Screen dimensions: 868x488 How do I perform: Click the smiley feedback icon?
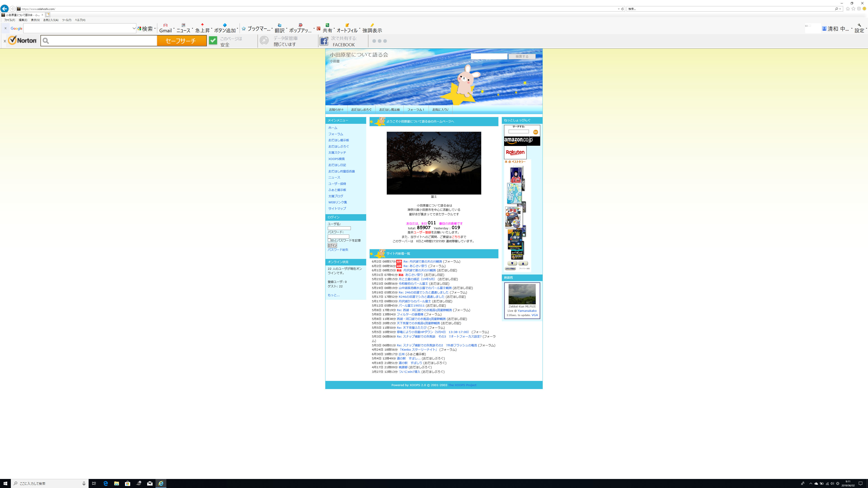(x=864, y=9)
